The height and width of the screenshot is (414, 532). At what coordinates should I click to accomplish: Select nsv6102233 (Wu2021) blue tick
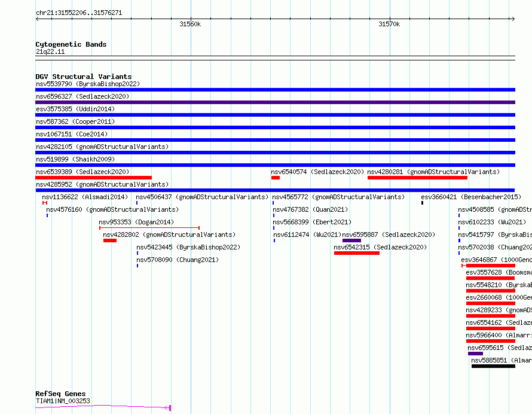[x=459, y=228]
